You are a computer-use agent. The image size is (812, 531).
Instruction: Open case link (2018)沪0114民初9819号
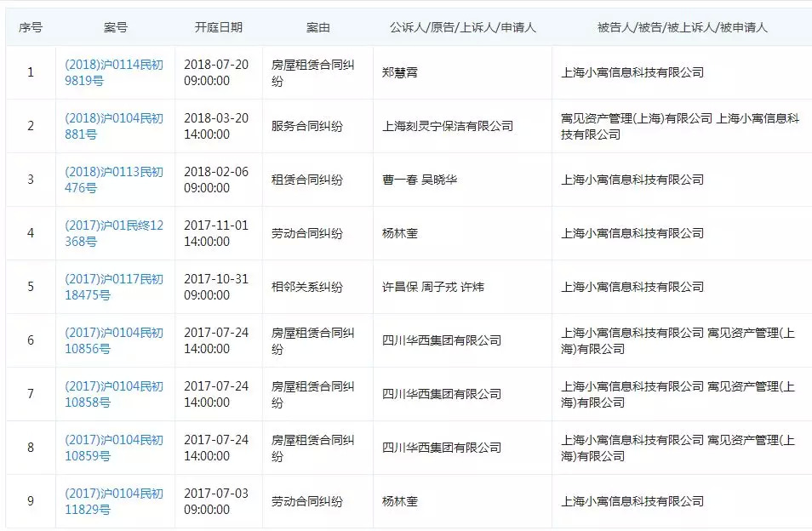pyautogui.click(x=114, y=72)
